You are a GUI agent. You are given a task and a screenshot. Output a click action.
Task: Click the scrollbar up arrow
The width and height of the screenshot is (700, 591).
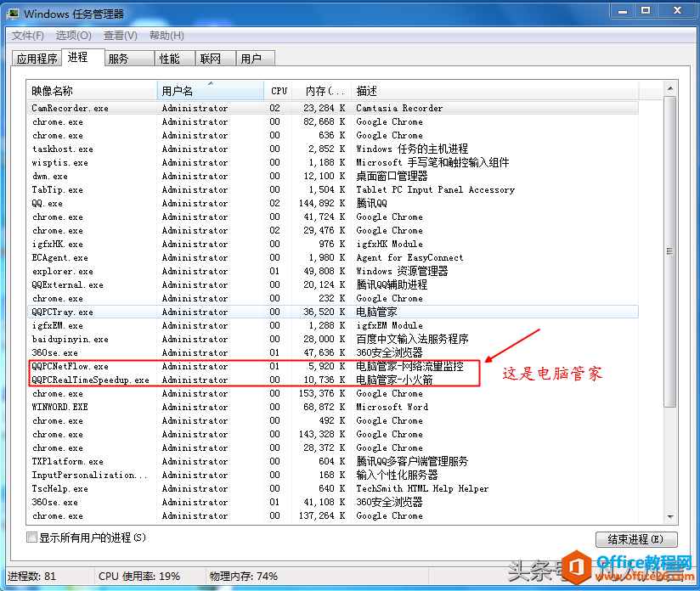(670, 88)
